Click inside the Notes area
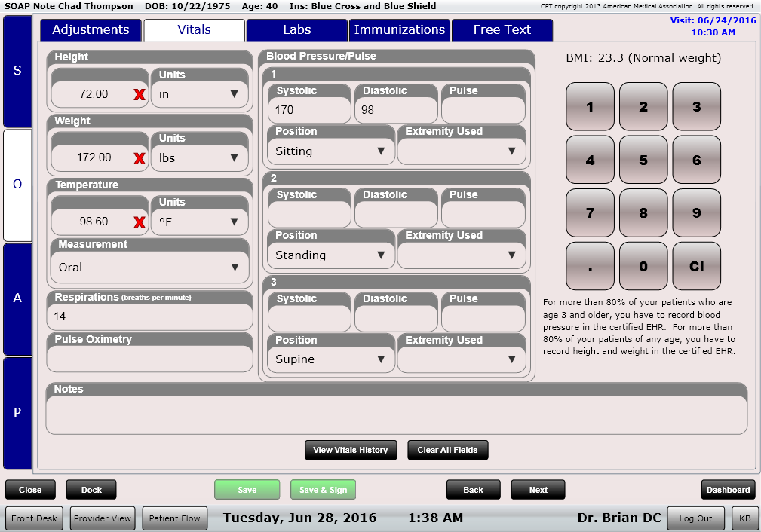Screen dimensions: 761x532 [400, 411]
